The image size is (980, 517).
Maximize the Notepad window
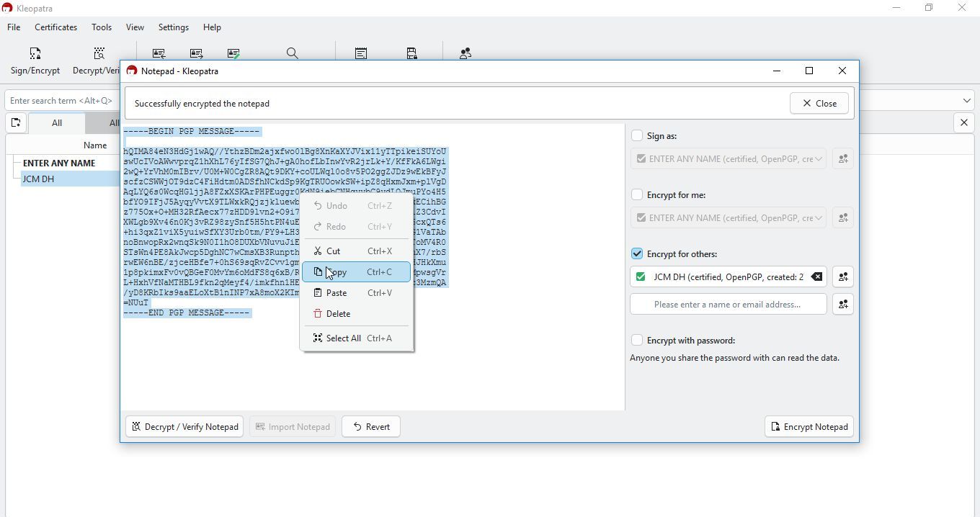809,71
